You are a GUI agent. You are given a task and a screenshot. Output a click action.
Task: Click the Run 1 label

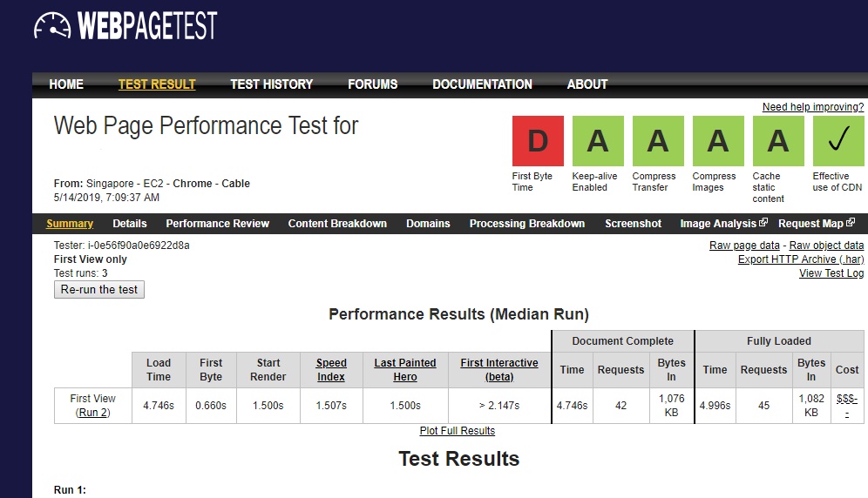70,489
